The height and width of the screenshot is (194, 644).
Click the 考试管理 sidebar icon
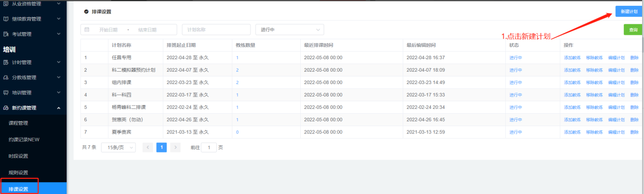click(x=6, y=34)
